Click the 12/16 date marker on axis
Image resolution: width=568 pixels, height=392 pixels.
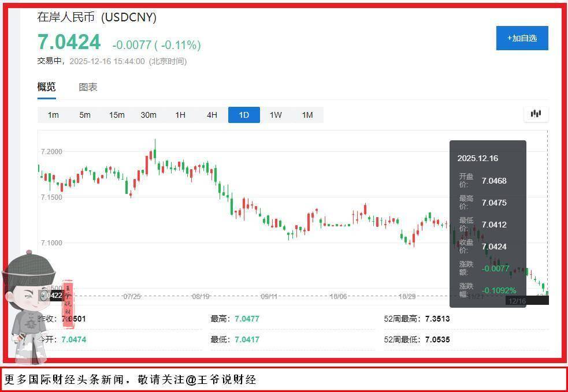coord(515,301)
